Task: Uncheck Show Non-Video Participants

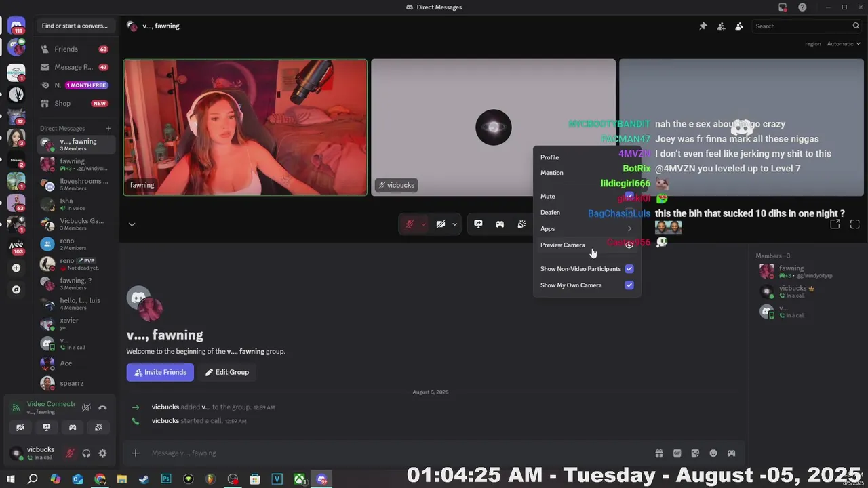Action: pyautogui.click(x=629, y=269)
